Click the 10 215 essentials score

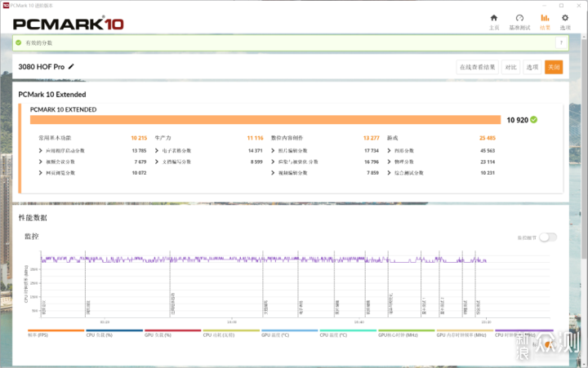[x=139, y=138]
